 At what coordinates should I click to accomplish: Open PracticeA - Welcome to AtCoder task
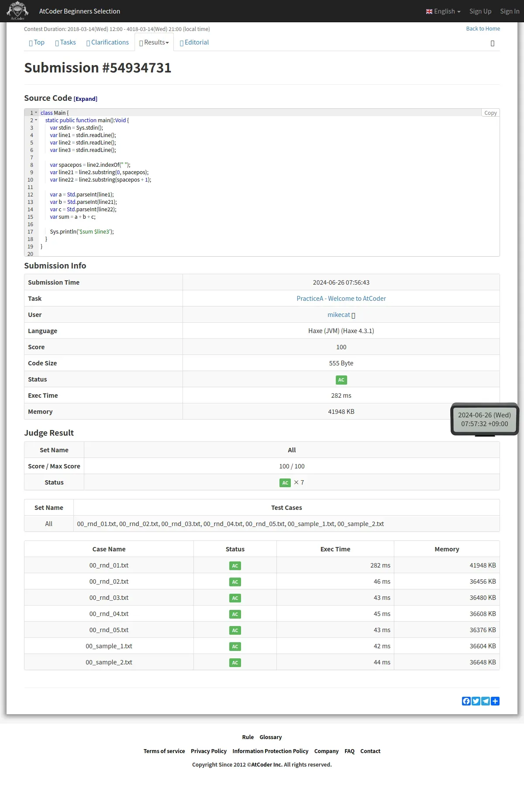pyautogui.click(x=341, y=299)
